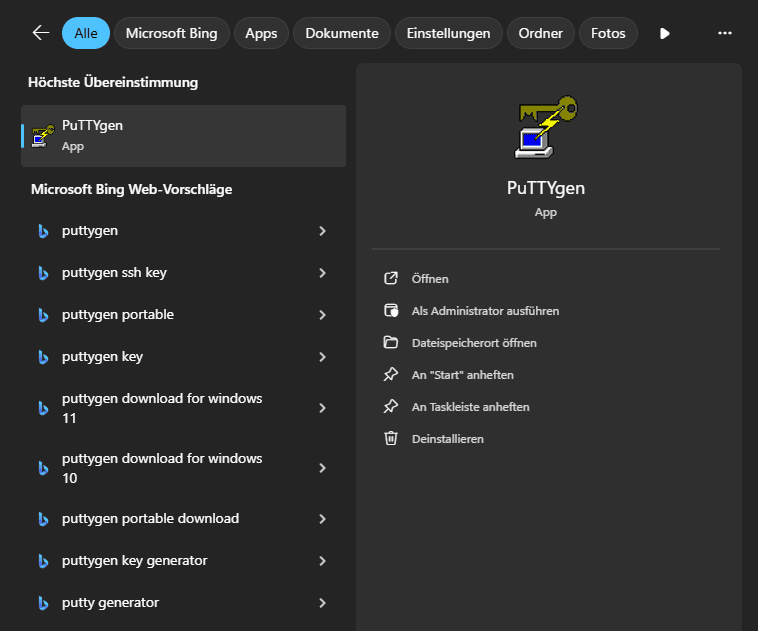Choose An "Start" anheften

click(x=463, y=375)
